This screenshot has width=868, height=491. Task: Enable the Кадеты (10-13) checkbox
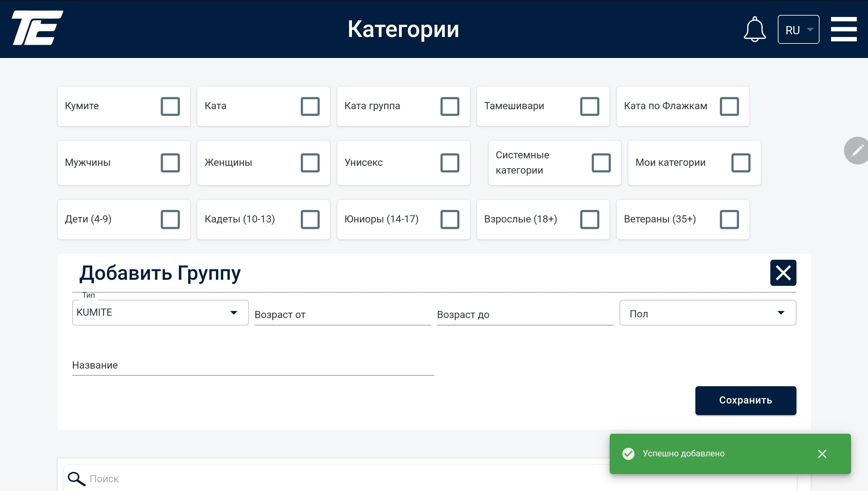coord(310,219)
